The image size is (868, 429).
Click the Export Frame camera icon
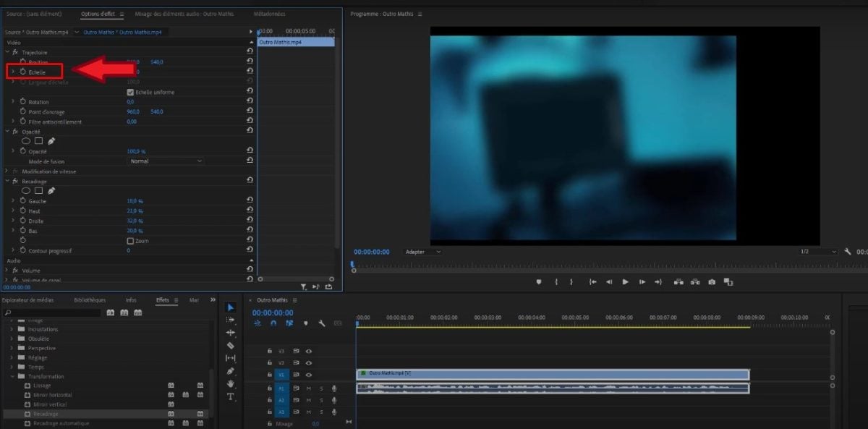click(x=712, y=282)
